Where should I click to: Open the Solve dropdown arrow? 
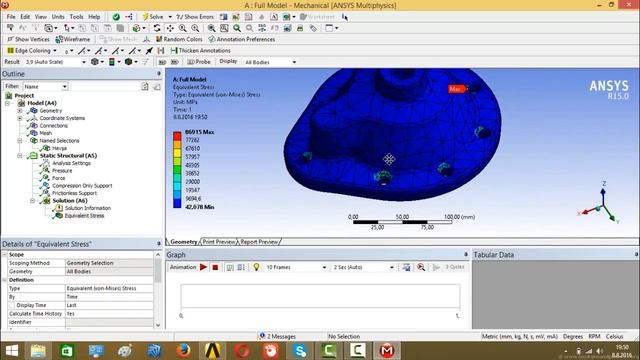coord(170,17)
